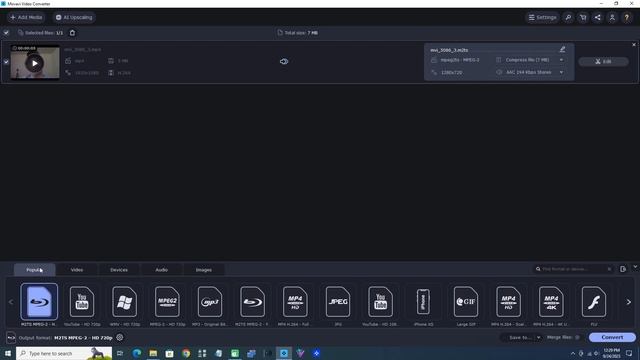Choose the iPhone XS device preset
This screenshot has width=640, height=360.
point(423,302)
